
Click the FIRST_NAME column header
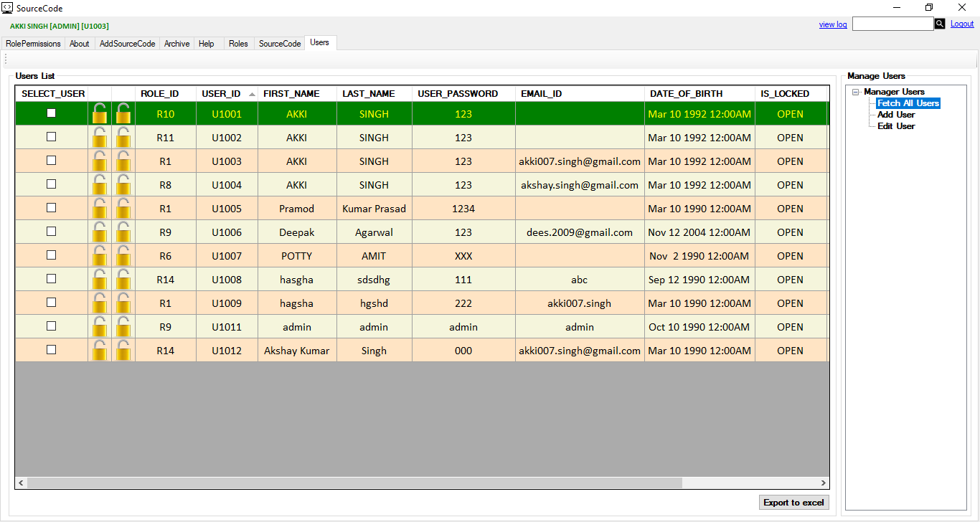(297, 94)
